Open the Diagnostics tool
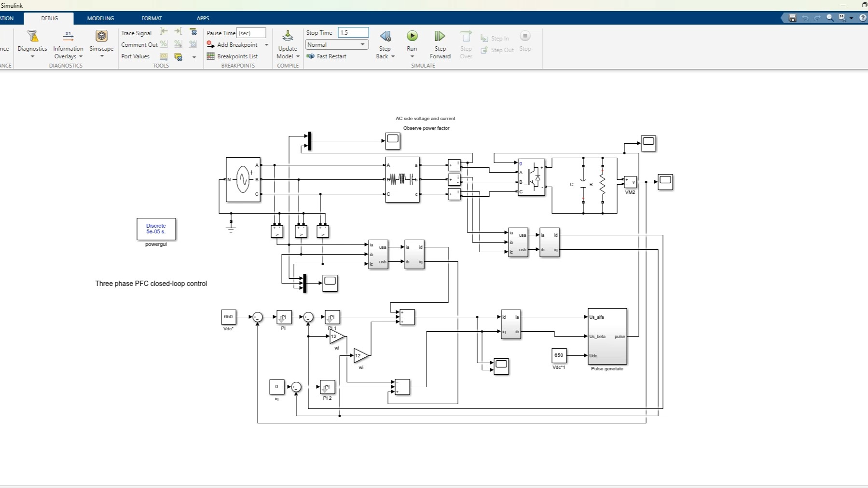Viewport: 868px width, 488px height. click(x=32, y=43)
